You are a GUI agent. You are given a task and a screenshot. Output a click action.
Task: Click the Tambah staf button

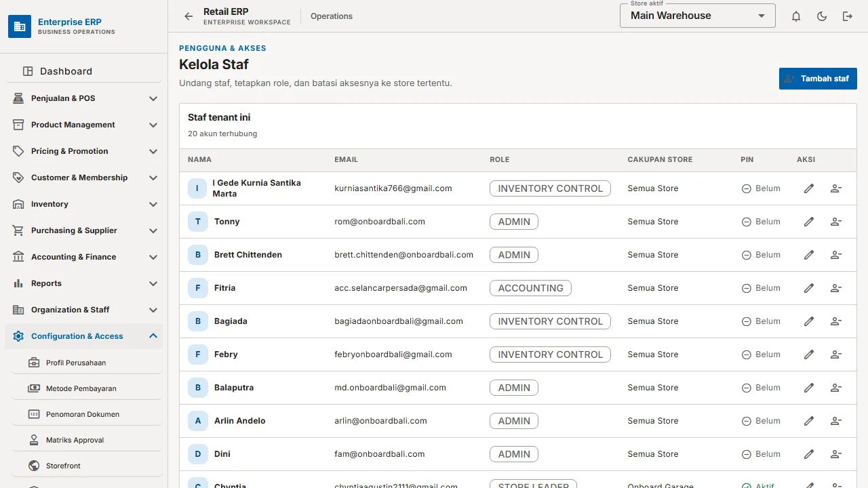click(818, 79)
